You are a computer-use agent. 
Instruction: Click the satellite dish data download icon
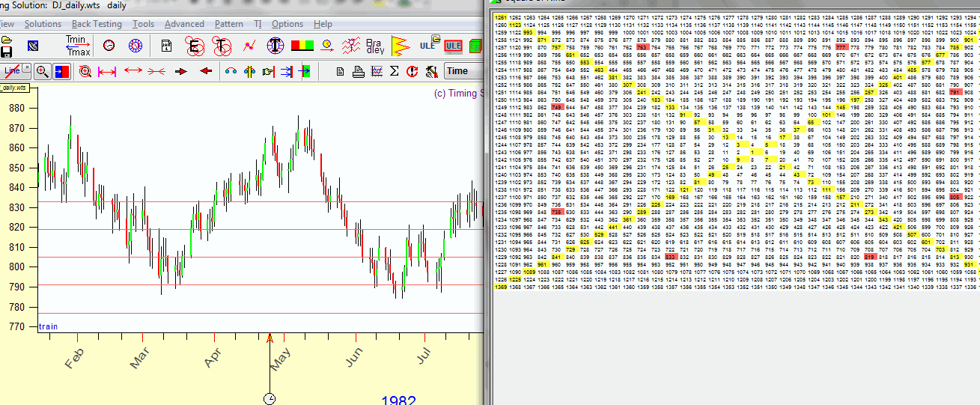tap(32, 46)
